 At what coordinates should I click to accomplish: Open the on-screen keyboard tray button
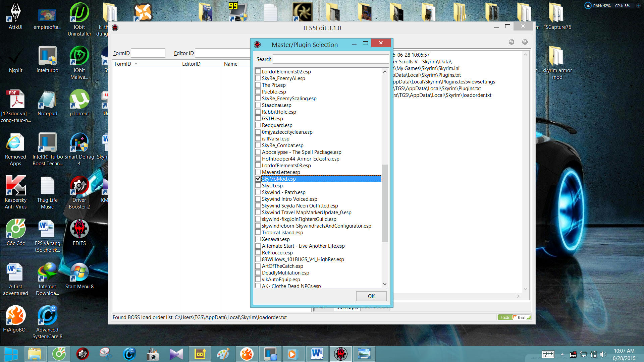[x=548, y=354]
